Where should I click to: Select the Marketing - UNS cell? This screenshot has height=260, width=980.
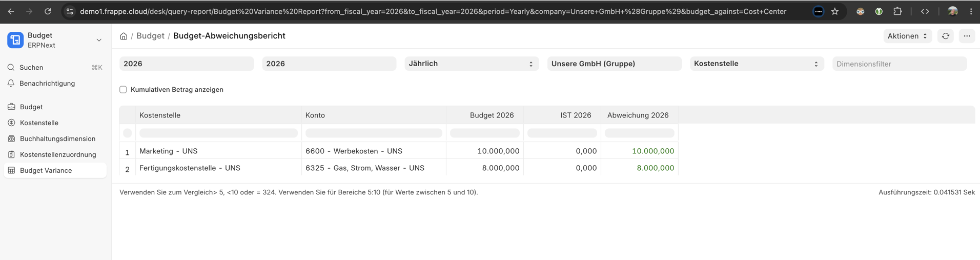(x=218, y=151)
